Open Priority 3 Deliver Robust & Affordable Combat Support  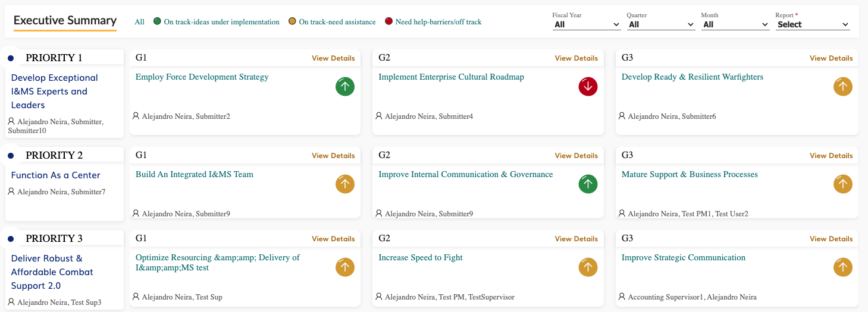pos(52,272)
